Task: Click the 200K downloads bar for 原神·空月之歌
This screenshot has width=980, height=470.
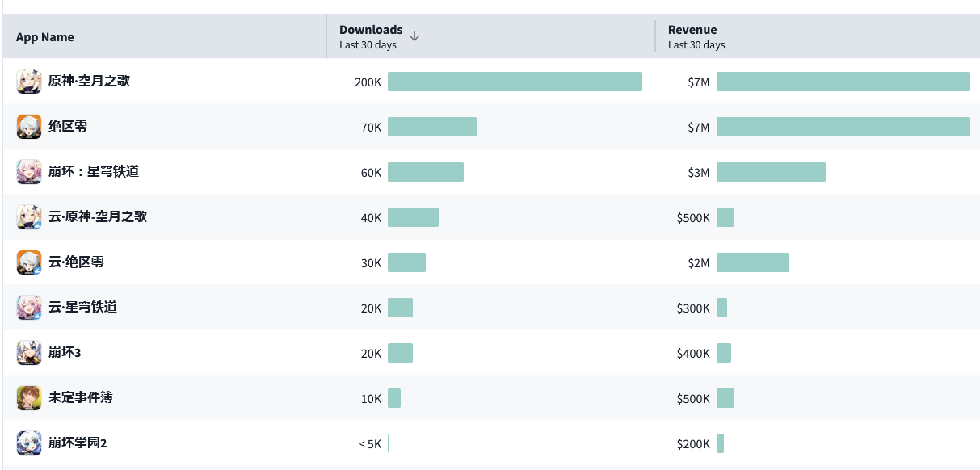Action: click(x=515, y=82)
